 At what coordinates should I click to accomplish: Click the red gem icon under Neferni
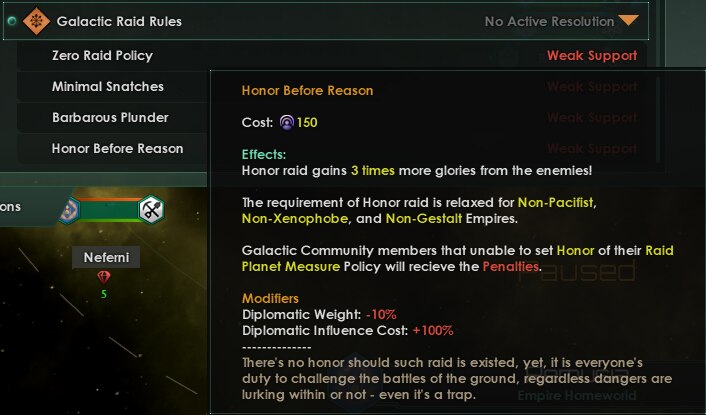(x=106, y=277)
